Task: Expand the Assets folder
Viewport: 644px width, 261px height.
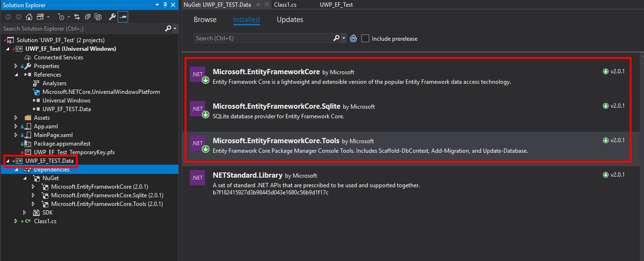Action: [16, 118]
